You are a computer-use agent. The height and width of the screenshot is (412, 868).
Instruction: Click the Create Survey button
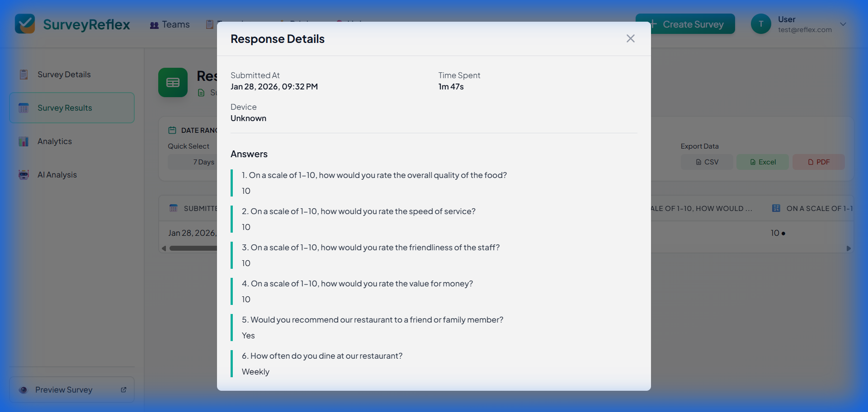tap(686, 24)
